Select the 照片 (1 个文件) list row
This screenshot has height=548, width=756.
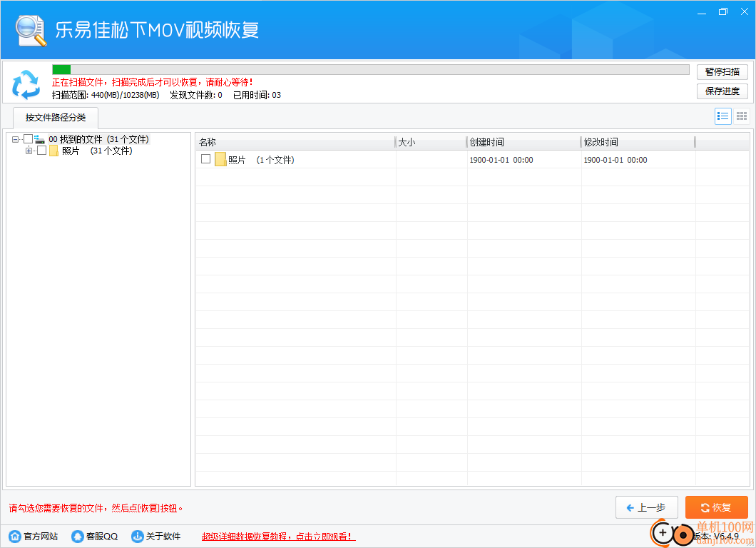coord(471,159)
